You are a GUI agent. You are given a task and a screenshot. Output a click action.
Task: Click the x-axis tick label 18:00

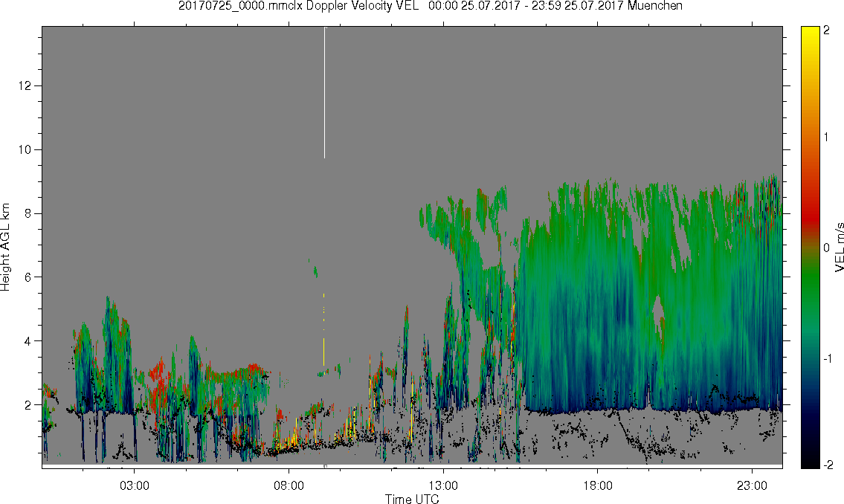tap(597, 486)
